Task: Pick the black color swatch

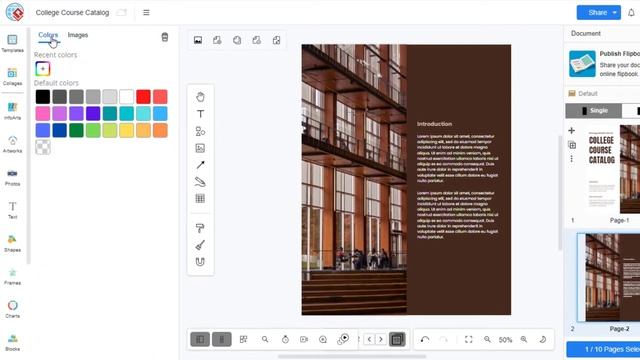Action: click(43, 97)
